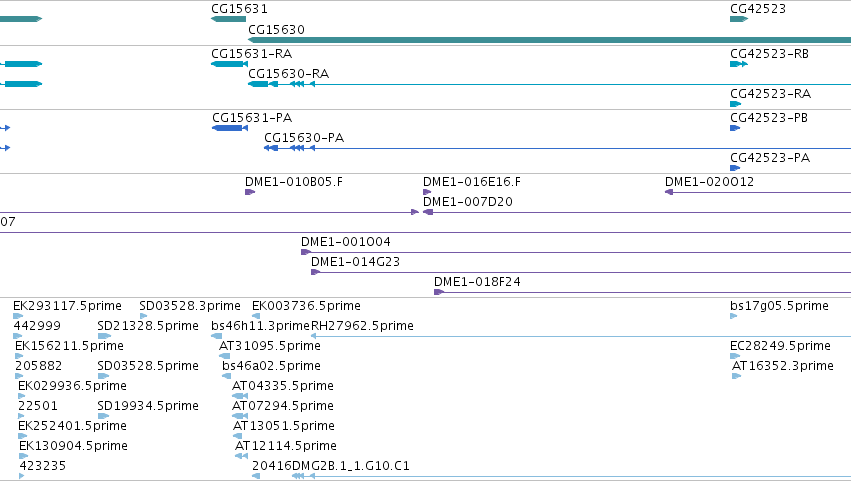The image size is (851, 481).
Task: Open transcript CG15630-RA label
Action: tap(289, 74)
